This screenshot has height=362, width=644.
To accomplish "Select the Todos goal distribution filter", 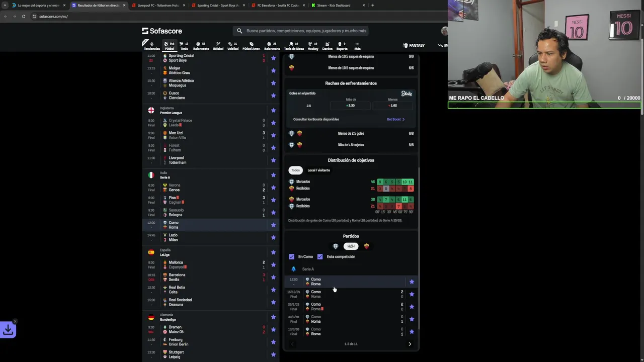I will tap(295, 170).
